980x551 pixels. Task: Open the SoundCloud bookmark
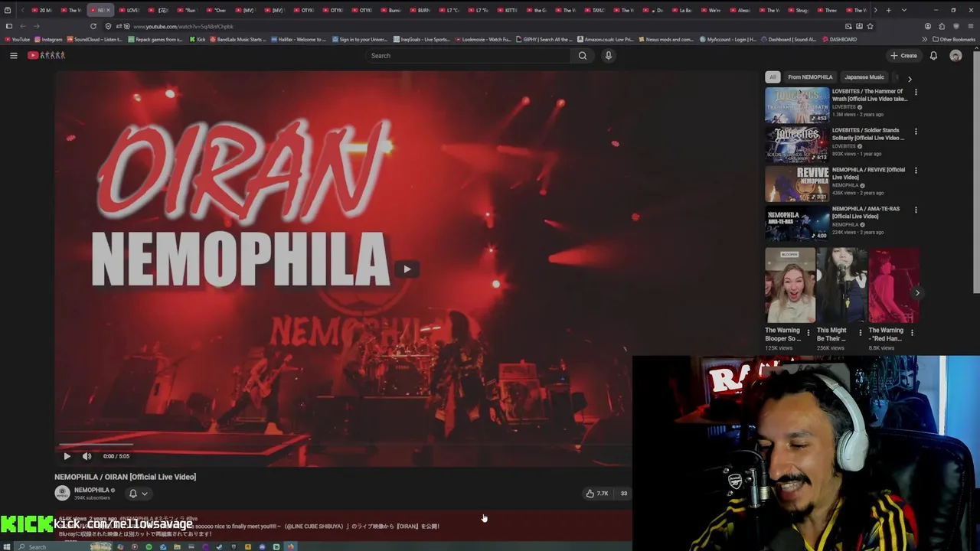[x=96, y=39]
